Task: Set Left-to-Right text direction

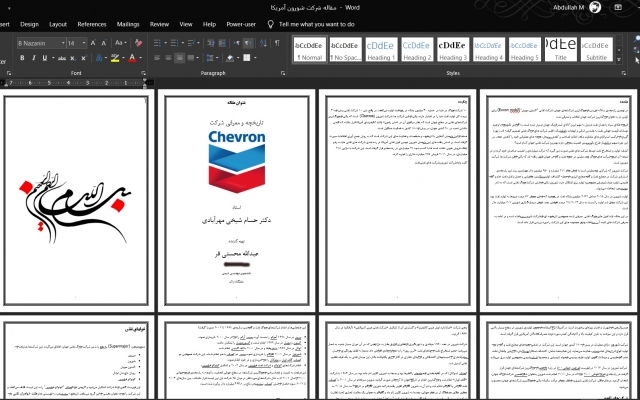Action: tap(237, 43)
